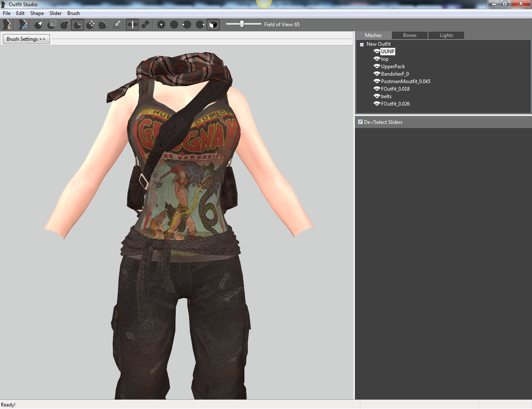Hide the PostmanMoutfit_0.045 mesh

[x=377, y=81]
